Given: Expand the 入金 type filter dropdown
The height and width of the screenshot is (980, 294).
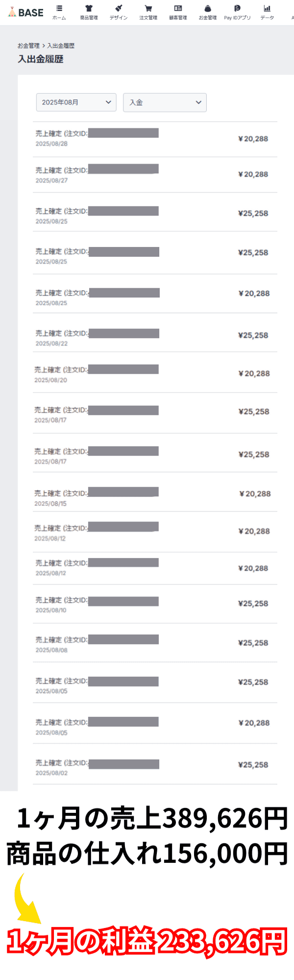Looking at the screenshot, I should (x=165, y=102).
